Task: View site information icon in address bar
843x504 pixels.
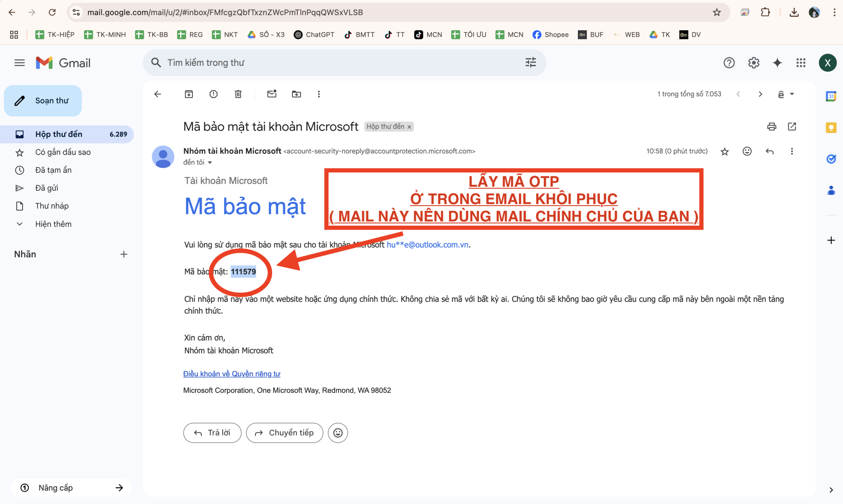Action: (x=76, y=13)
